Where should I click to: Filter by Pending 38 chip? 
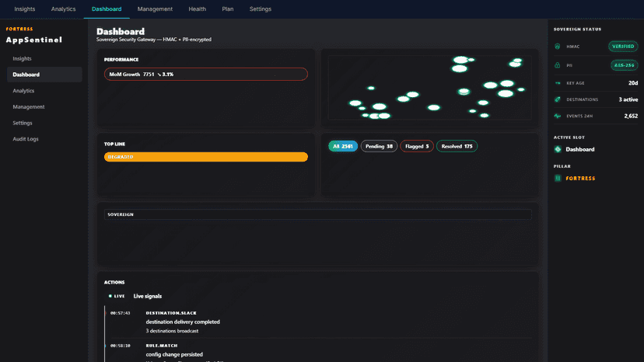pos(379,146)
